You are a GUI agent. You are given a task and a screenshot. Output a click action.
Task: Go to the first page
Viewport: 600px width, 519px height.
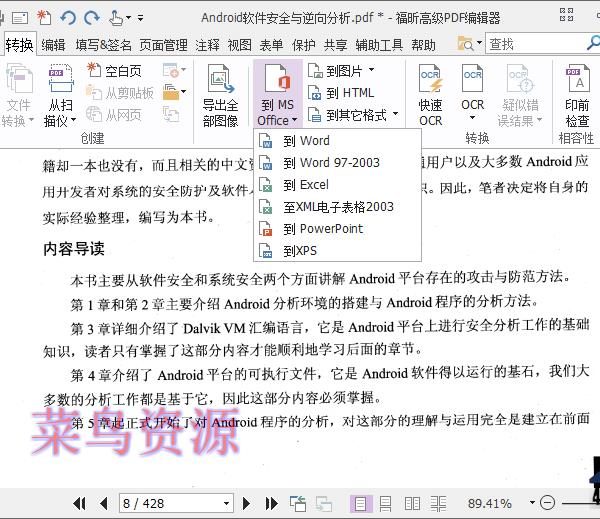tap(80, 503)
